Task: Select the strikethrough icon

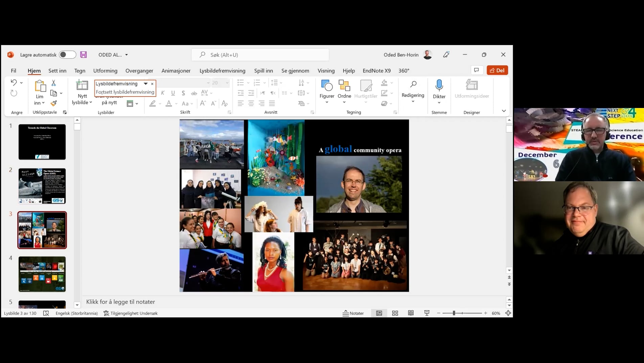Action: (194, 93)
